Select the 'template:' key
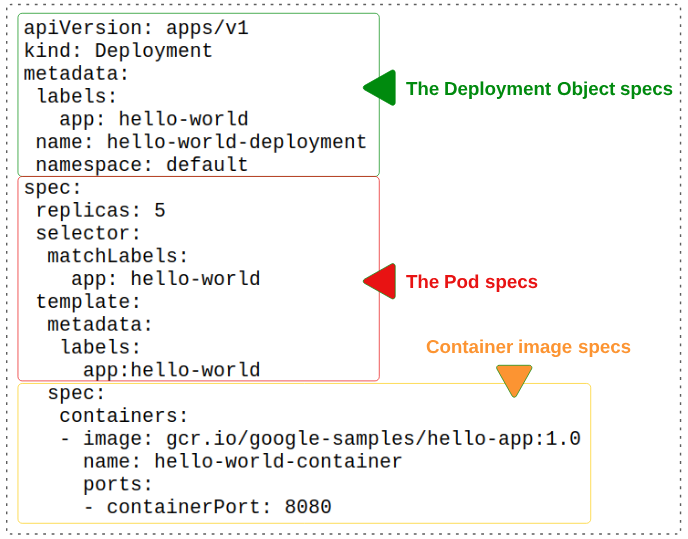 tap(88, 301)
